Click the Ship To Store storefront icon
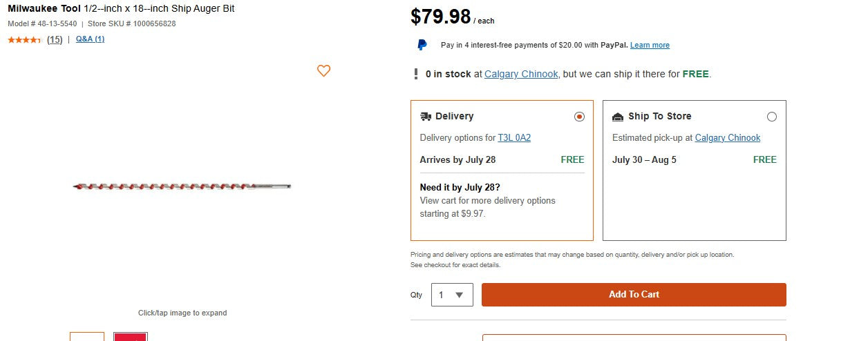The height and width of the screenshot is (341, 868). click(x=618, y=117)
